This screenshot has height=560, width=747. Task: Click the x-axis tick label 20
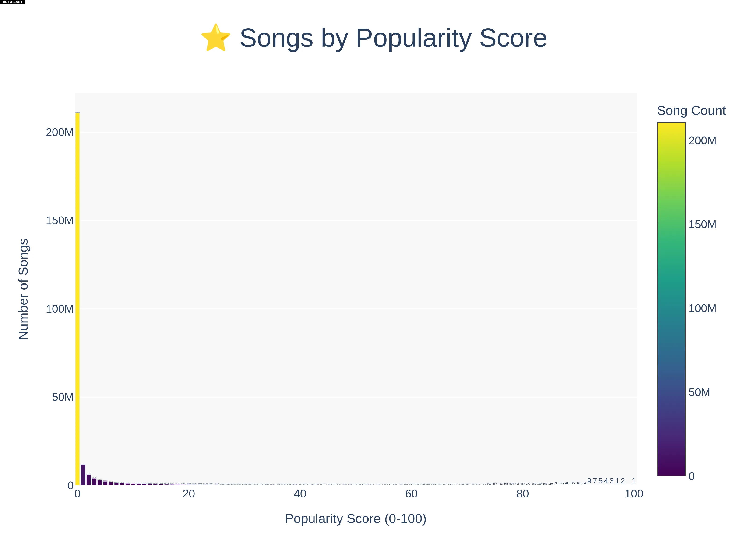189,494
